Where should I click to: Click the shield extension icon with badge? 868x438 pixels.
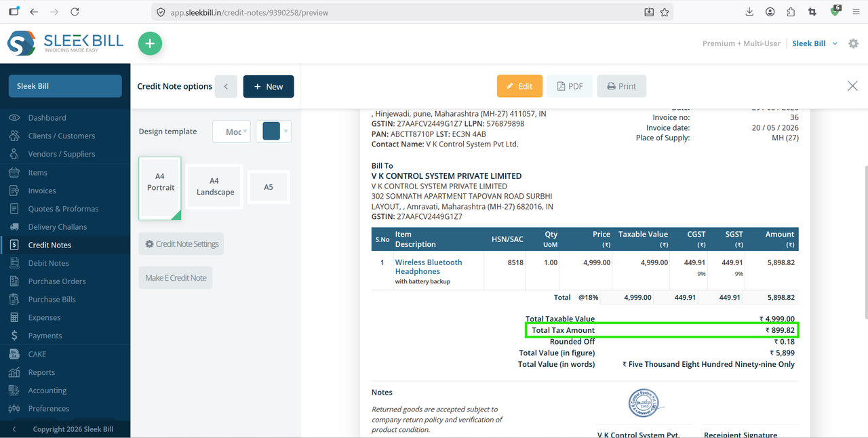835,12
